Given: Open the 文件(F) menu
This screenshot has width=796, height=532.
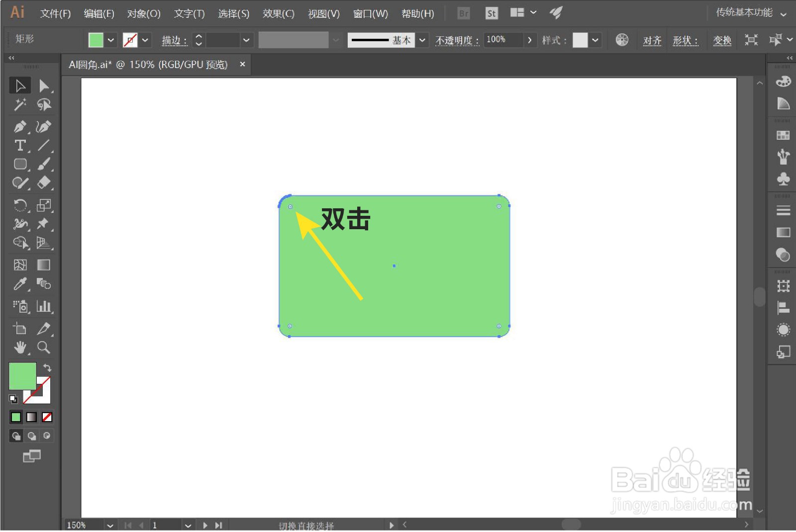Looking at the screenshot, I should [55, 13].
